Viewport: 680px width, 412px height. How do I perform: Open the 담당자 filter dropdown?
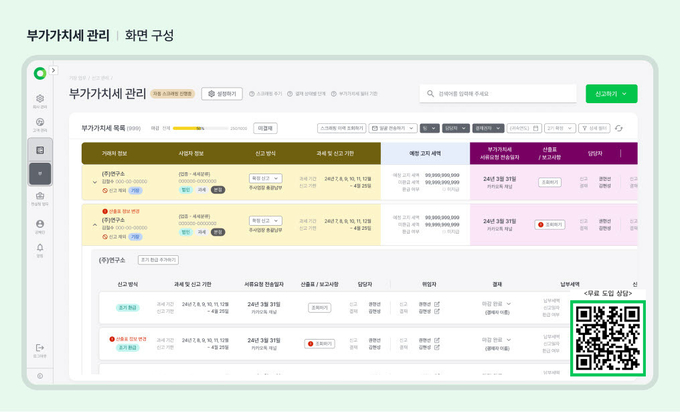(x=454, y=128)
